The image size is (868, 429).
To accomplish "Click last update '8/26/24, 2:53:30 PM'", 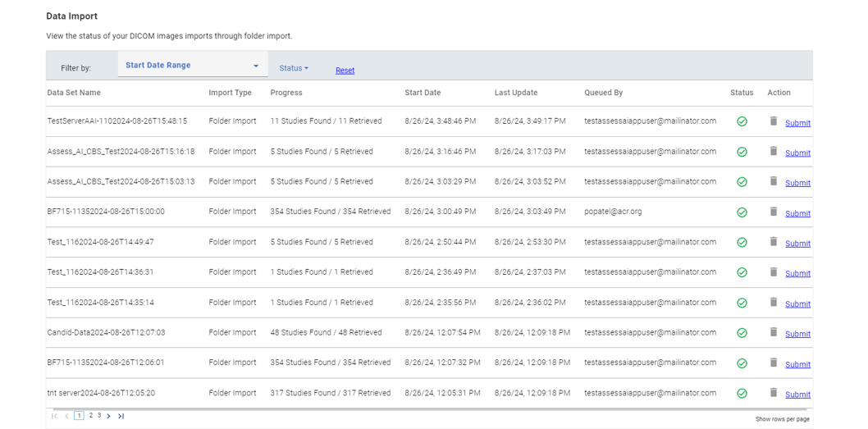I will pyautogui.click(x=530, y=242).
